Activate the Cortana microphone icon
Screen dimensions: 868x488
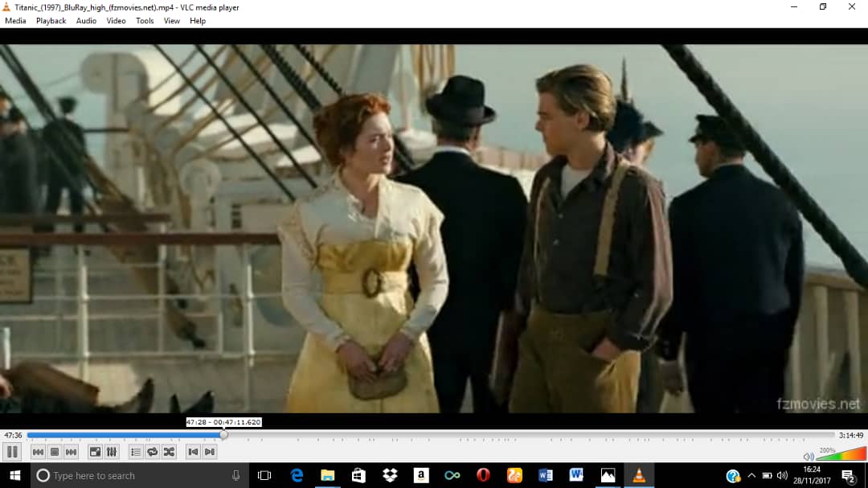pyautogui.click(x=235, y=475)
